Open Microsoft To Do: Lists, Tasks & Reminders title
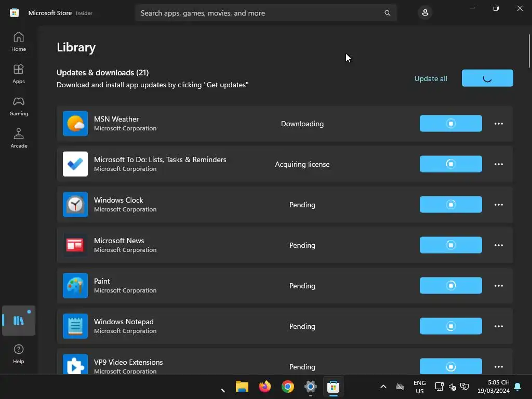Image resolution: width=532 pixels, height=399 pixels. pyautogui.click(x=160, y=159)
